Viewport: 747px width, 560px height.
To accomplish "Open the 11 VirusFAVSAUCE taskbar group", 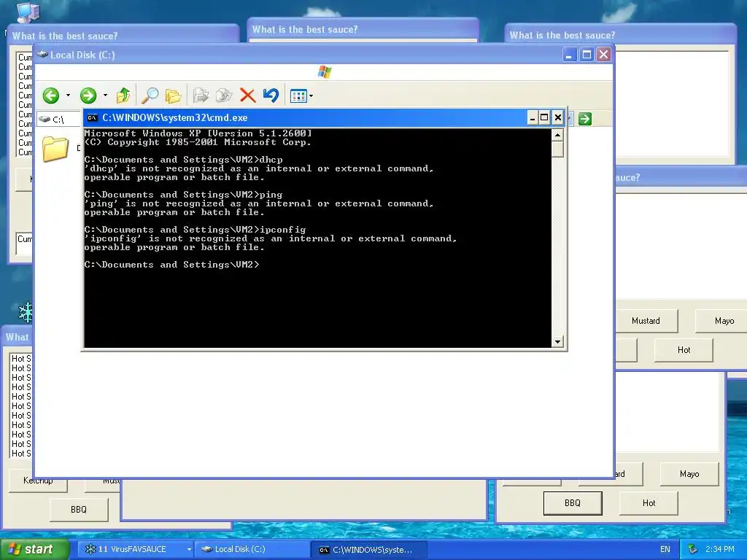I will [136, 550].
